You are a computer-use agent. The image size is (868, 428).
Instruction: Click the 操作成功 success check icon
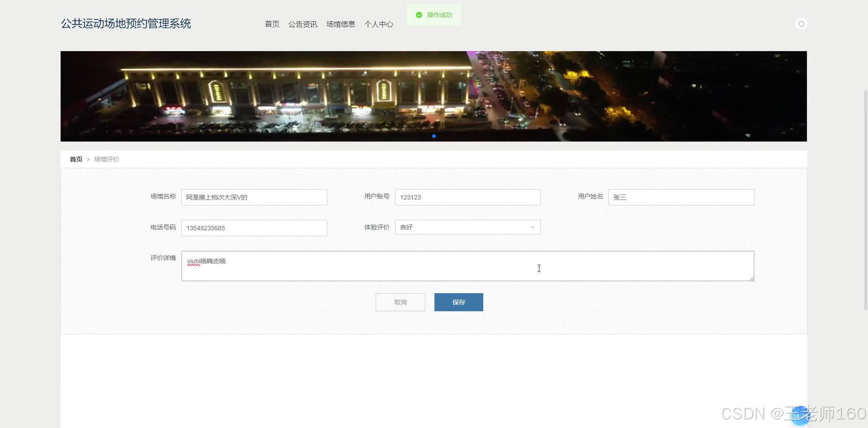tap(419, 15)
